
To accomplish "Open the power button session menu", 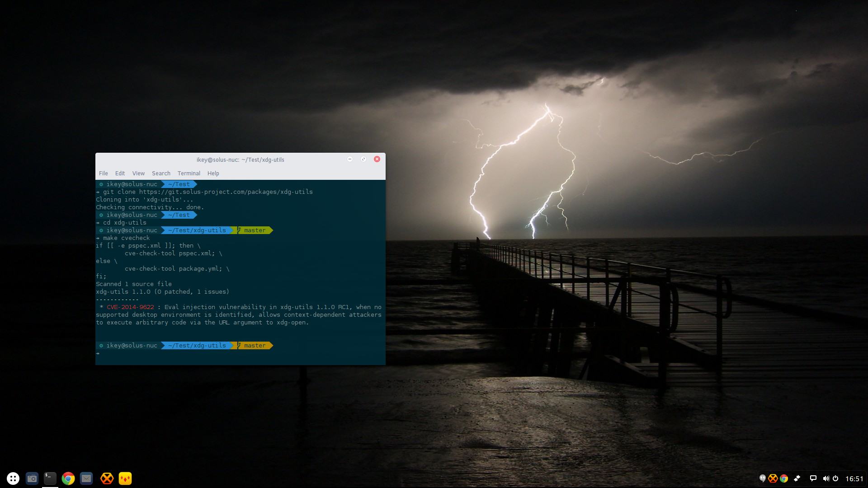I will [x=835, y=478].
